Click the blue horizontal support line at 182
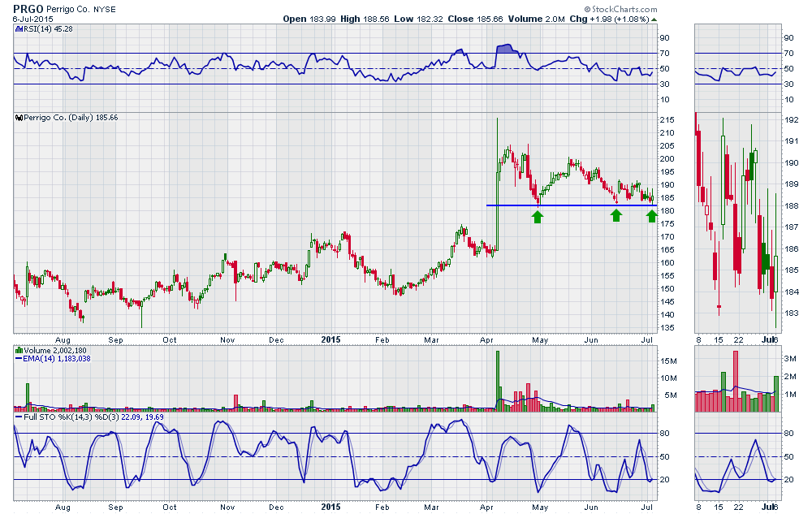Screen dimensions: 812x514 pyautogui.click(x=568, y=205)
